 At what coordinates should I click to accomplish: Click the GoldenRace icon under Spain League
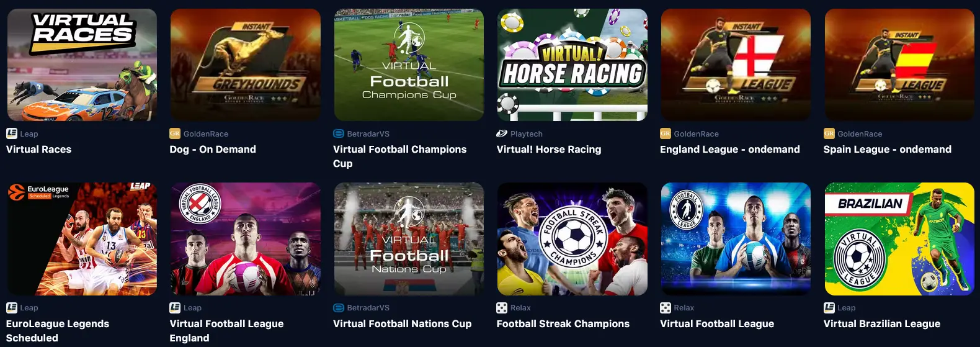(x=829, y=133)
